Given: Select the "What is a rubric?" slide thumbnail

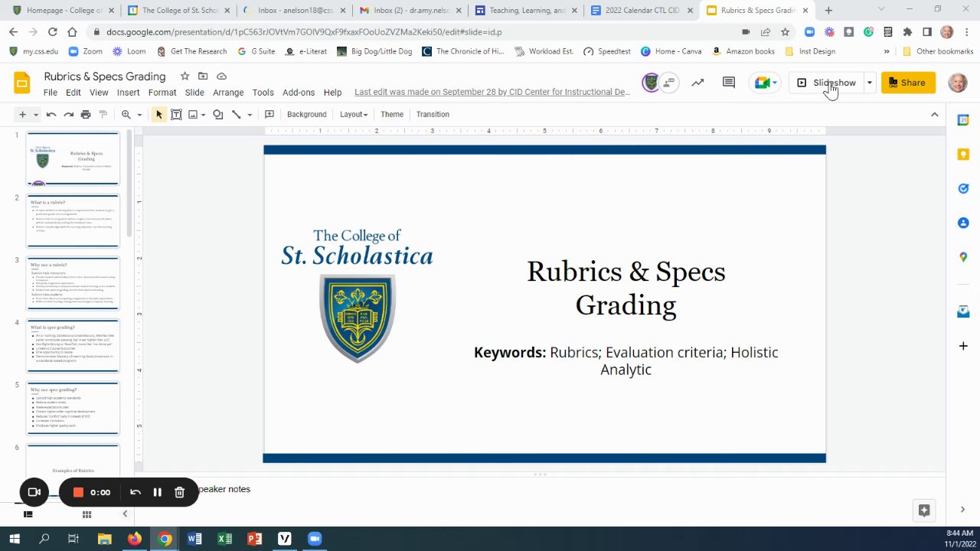Looking at the screenshot, I should coord(73,220).
